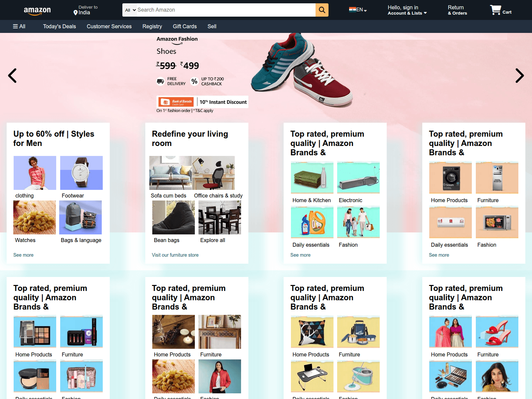Open the Today's Deals menu item
The image size is (532, 399).
(60, 26)
